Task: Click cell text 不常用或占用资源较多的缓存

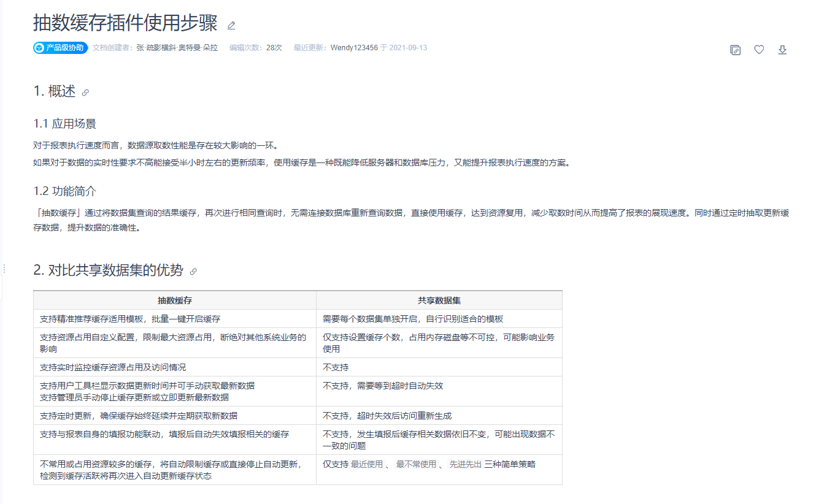Action: pyautogui.click(x=96, y=464)
